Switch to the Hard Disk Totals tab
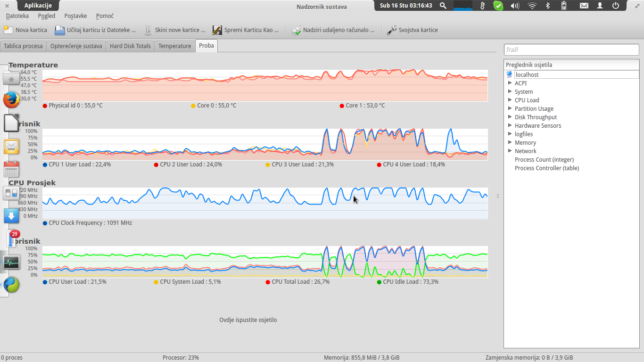Screen dimensions: 644x362 pyautogui.click(x=130, y=46)
